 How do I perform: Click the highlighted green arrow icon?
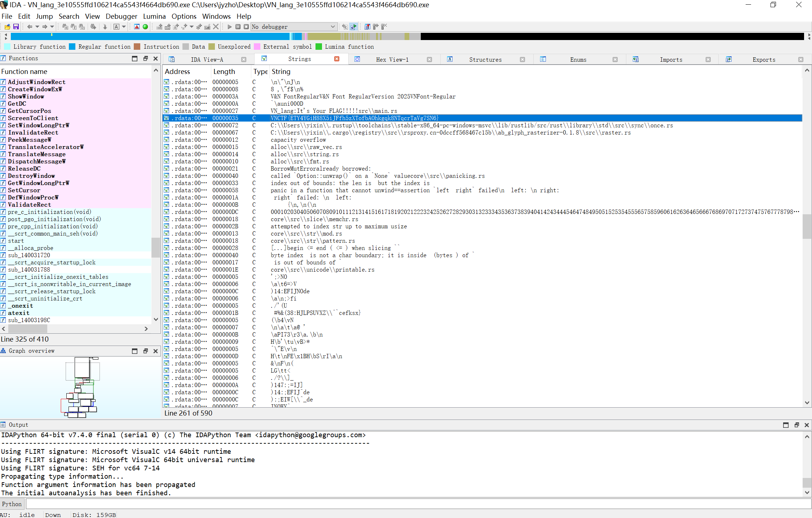(x=354, y=27)
